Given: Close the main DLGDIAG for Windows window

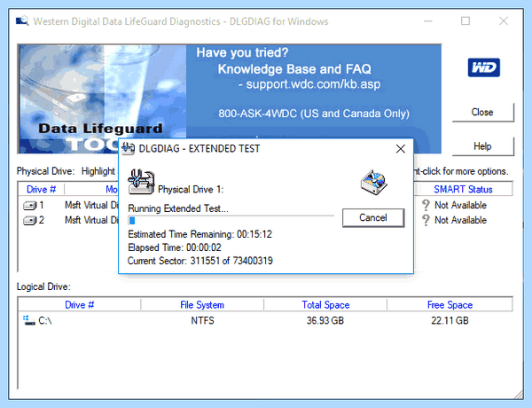Looking at the screenshot, I should 504,21.
